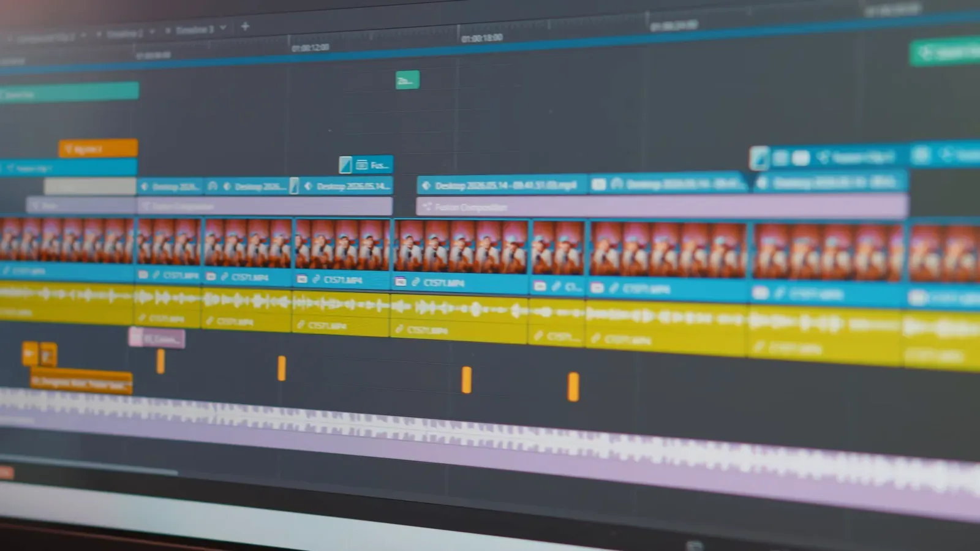Click the Fusion icon on 'Fus...' clip
Viewport: 980px width, 551px height.
[362, 165]
